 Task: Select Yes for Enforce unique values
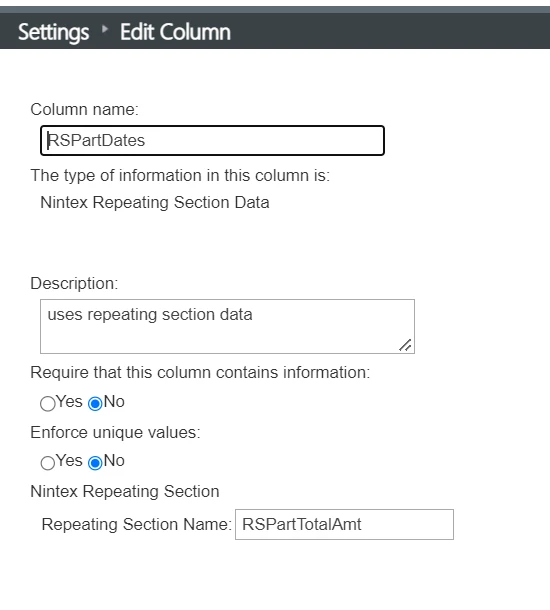pos(48,463)
